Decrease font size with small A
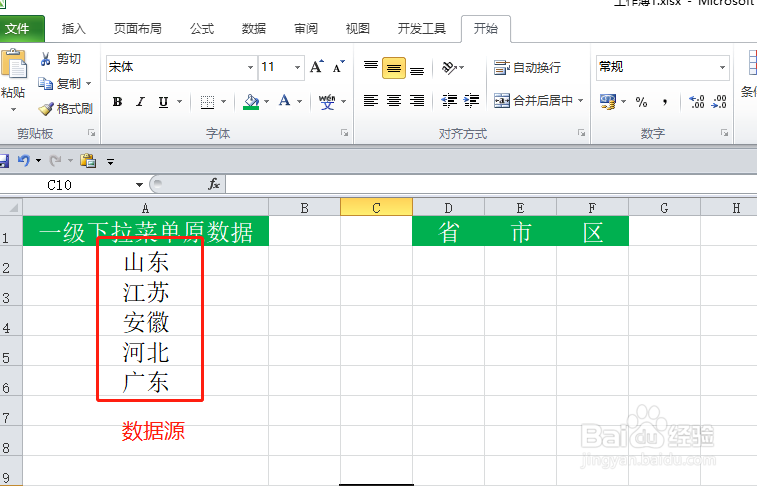This screenshot has width=757, height=486. point(339,67)
